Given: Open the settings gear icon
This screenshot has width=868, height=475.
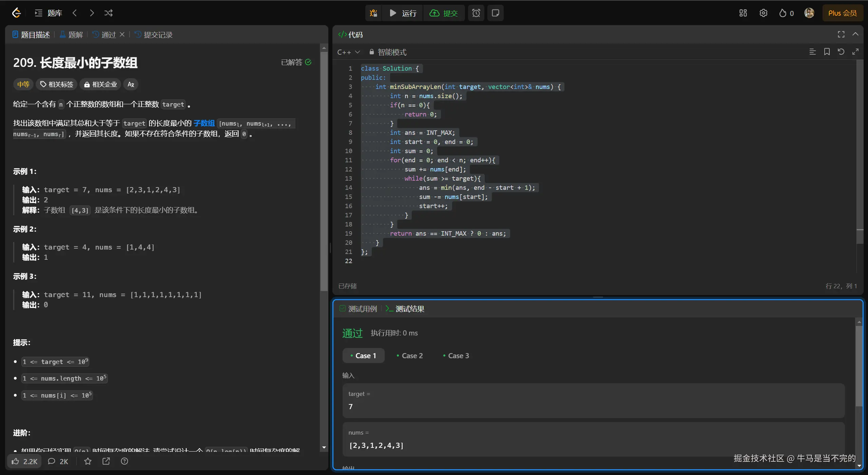Looking at the screenshot, I should point(763,13).
